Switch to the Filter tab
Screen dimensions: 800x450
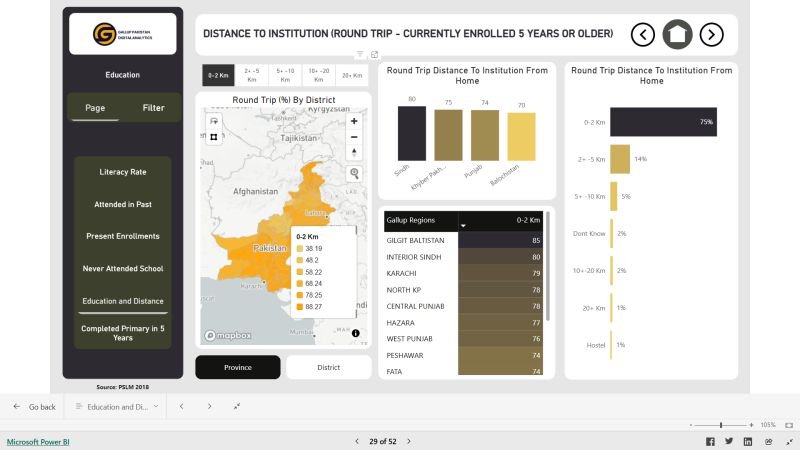pyautogui.click(x=153, y=108)
